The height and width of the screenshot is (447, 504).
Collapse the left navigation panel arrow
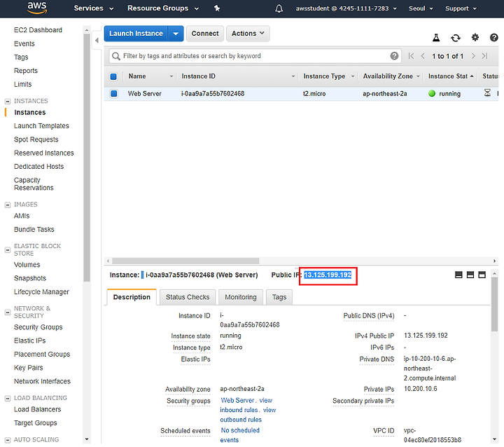coord(97,40)
